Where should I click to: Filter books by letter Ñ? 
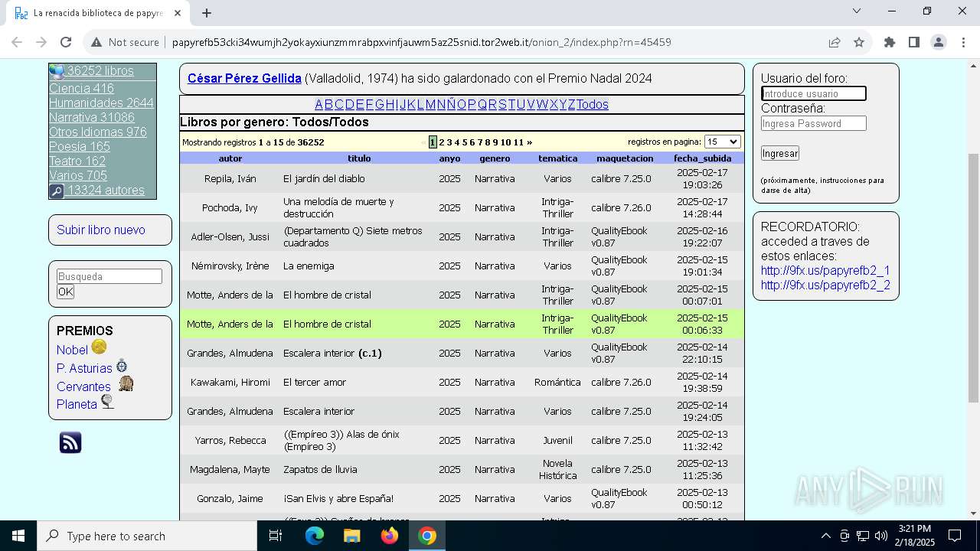click(451, 105)
